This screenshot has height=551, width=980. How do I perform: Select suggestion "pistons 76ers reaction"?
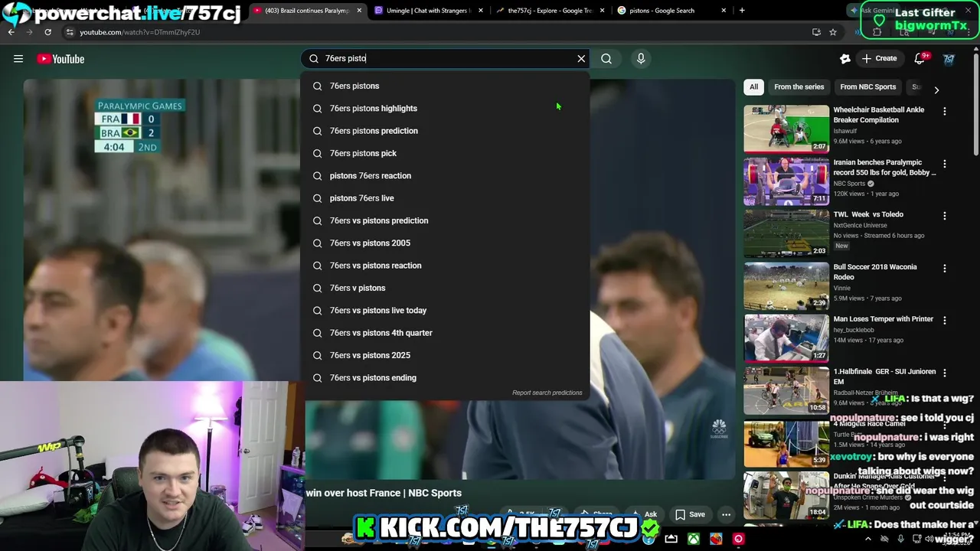[446, 175]
